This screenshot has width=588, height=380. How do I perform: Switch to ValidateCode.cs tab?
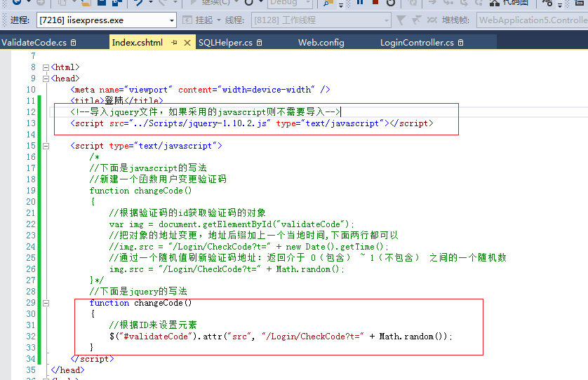(x=34, y=43)
